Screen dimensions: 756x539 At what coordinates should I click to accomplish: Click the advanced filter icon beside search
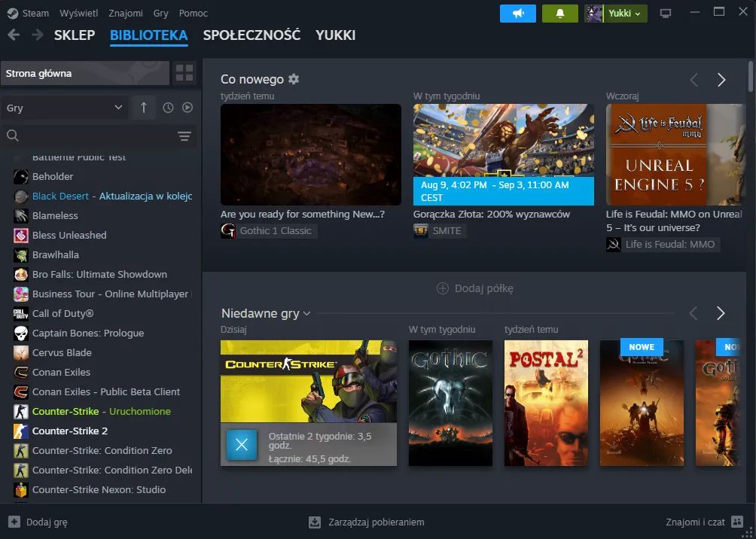pos(184,136)
